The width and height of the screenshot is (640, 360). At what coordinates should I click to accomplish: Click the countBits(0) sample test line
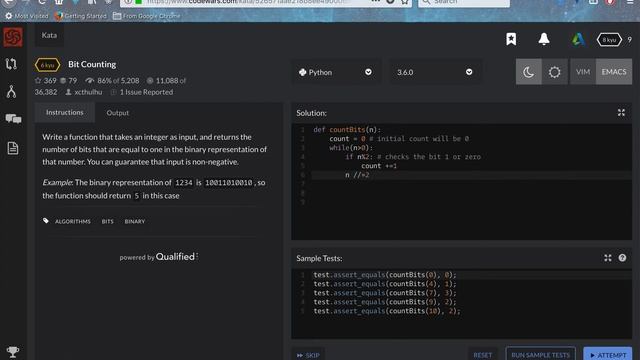pyautogui.click(x=385, y=275)
